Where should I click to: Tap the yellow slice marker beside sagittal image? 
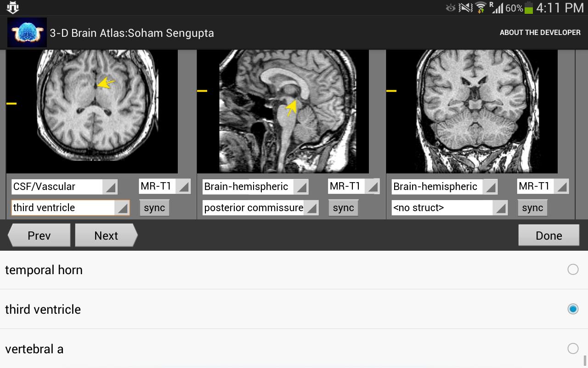click(202, 91)
